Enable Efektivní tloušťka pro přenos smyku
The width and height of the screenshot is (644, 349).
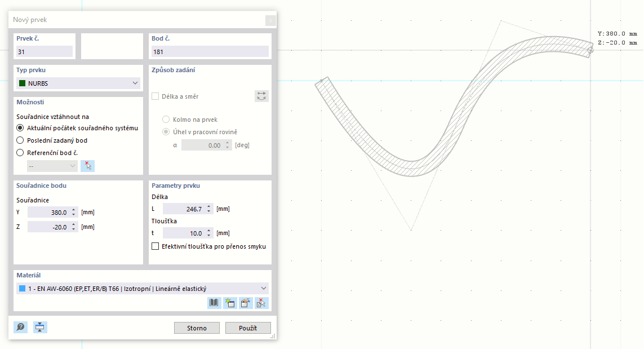click(156, 246)
